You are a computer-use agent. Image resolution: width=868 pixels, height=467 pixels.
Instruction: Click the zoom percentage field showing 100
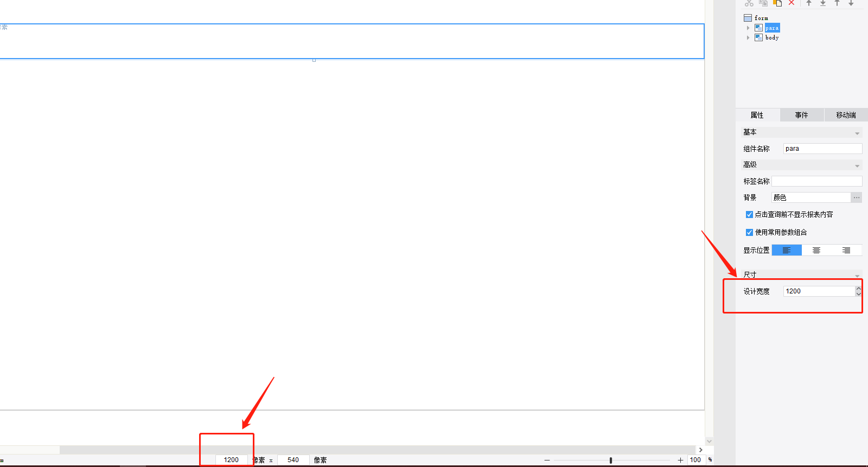tap(695, 460)
